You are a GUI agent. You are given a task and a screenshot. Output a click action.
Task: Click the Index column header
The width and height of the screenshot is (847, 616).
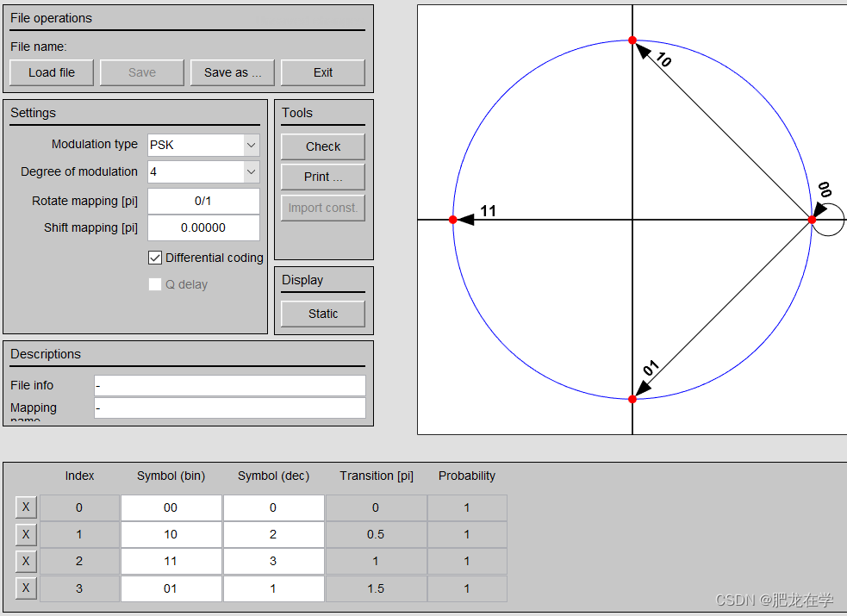(x=79, y=476)
